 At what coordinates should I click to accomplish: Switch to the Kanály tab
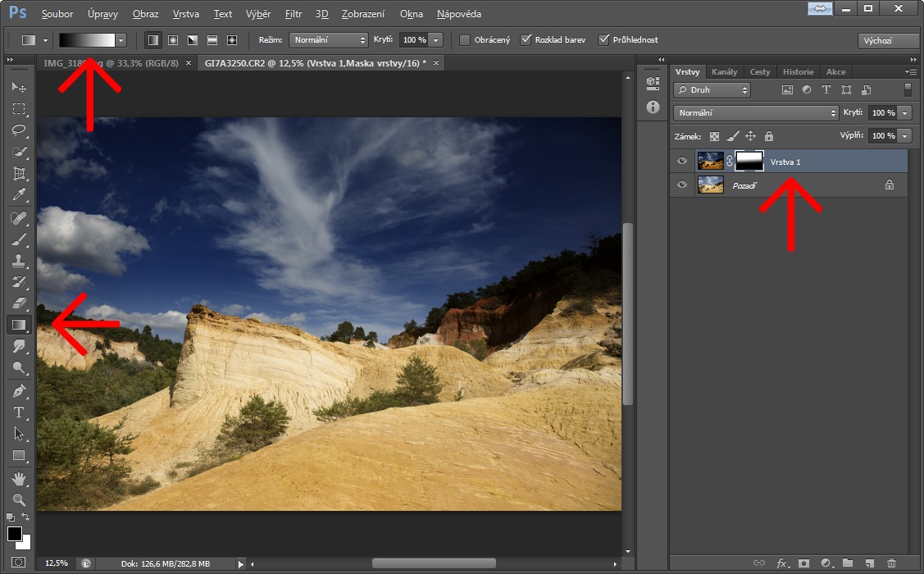tap(724, 71)
